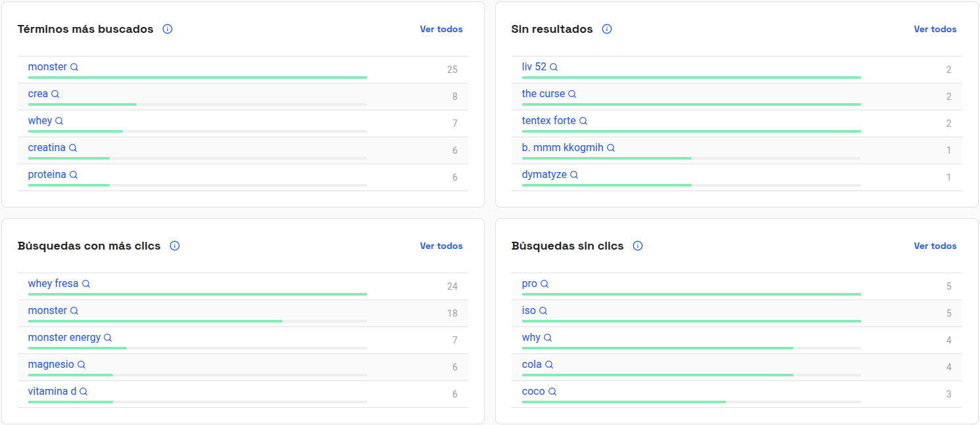Show info for Búsquedas con más clics

coord(175,246)
